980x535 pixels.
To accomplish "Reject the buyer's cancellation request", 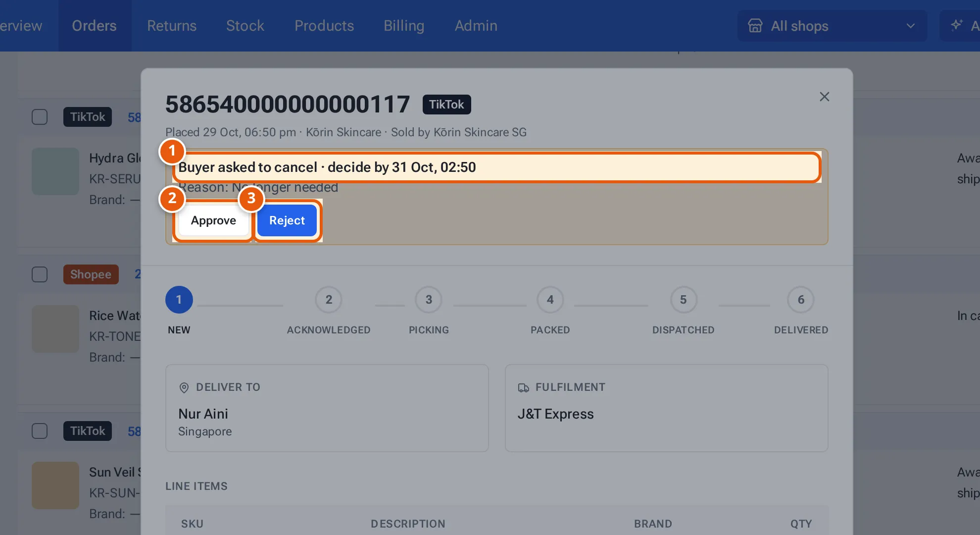I will pos(287,220).
